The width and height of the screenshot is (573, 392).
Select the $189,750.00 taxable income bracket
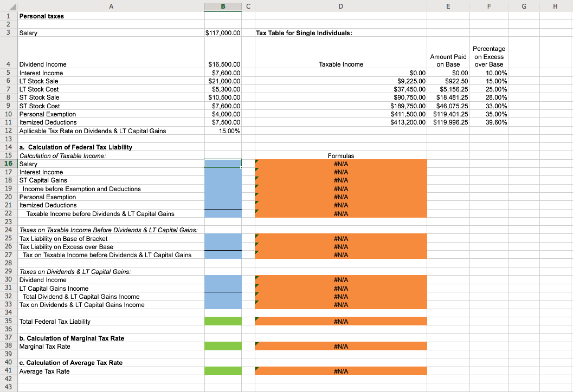(x=340, y=106)
